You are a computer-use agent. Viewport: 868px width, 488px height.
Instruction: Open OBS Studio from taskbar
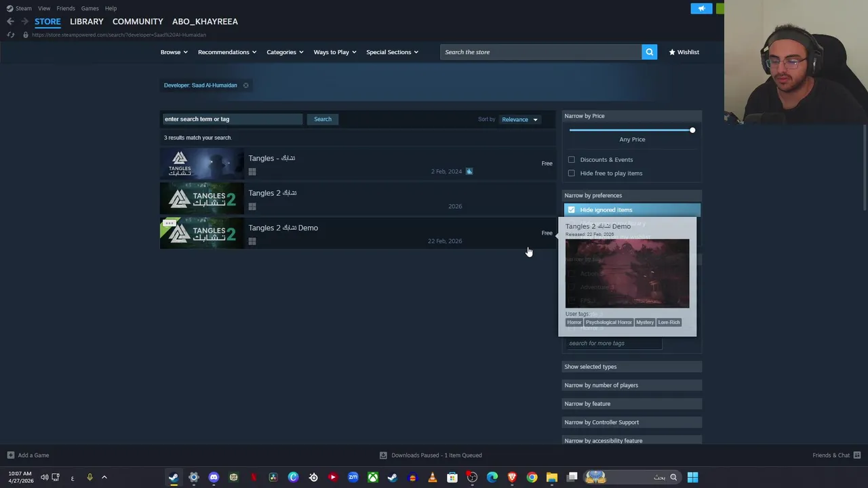(x=472, y=477)
